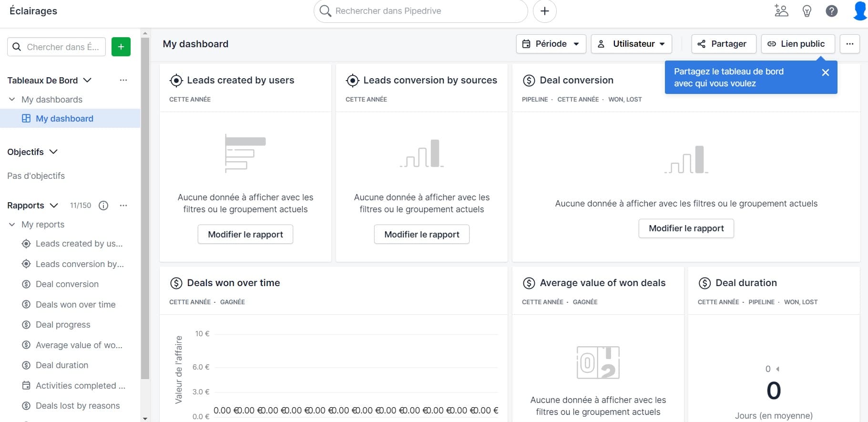Open the Utilisateur dropdown filter
The width and height of the screenshot is (868, 422).
point(631,44)
